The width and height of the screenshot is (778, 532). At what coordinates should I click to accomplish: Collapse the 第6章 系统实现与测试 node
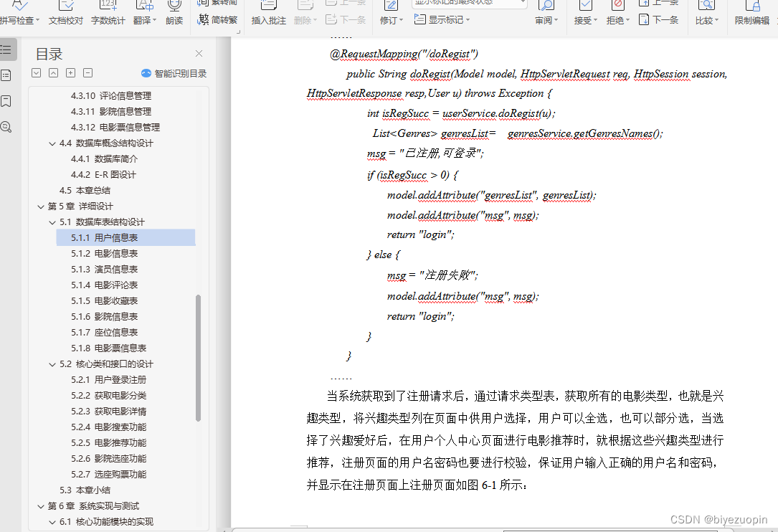pos(41,506)
